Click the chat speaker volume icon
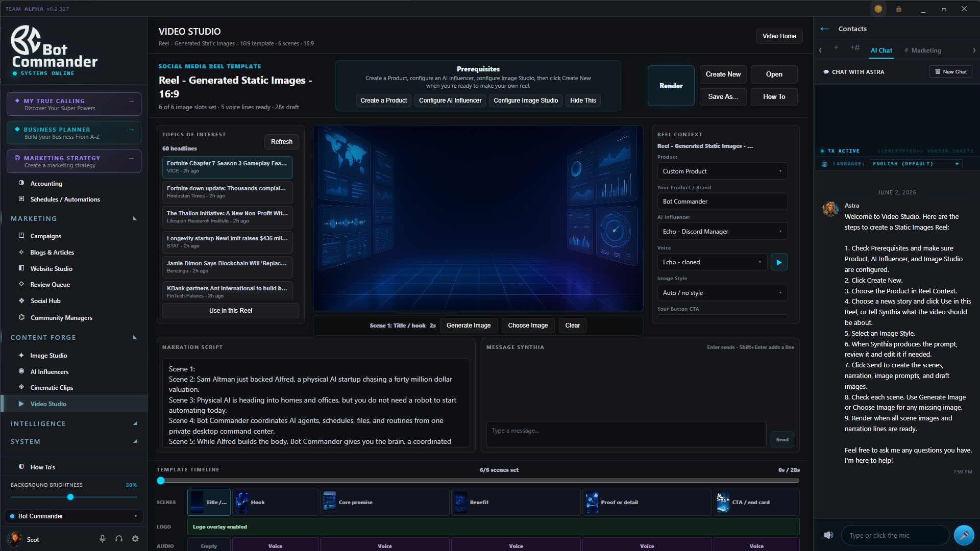 (828, 535)
